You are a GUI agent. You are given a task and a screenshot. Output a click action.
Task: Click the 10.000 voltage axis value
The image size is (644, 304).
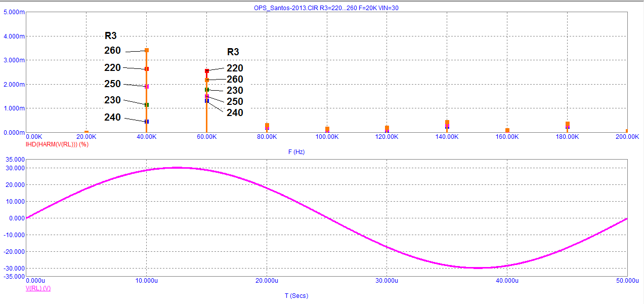click(x=14, y=201)
